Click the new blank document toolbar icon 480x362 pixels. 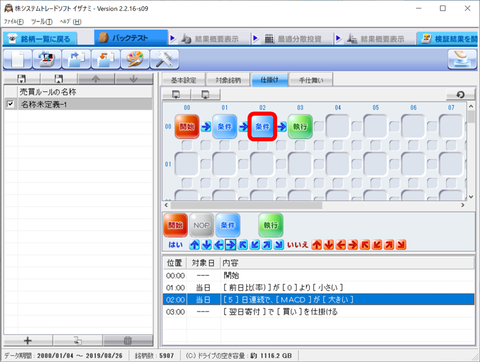18,59
